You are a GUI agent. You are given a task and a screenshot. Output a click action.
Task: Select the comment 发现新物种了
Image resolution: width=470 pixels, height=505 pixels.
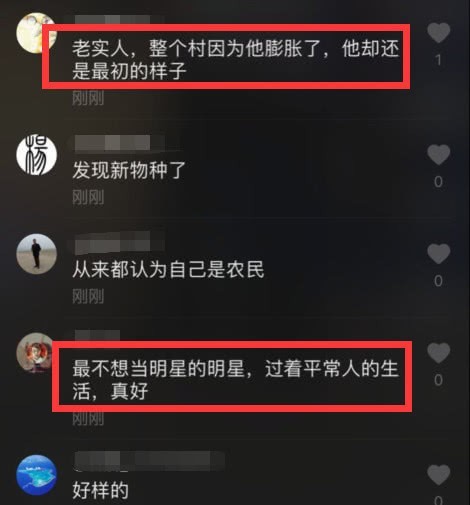(x=129, y=170)
